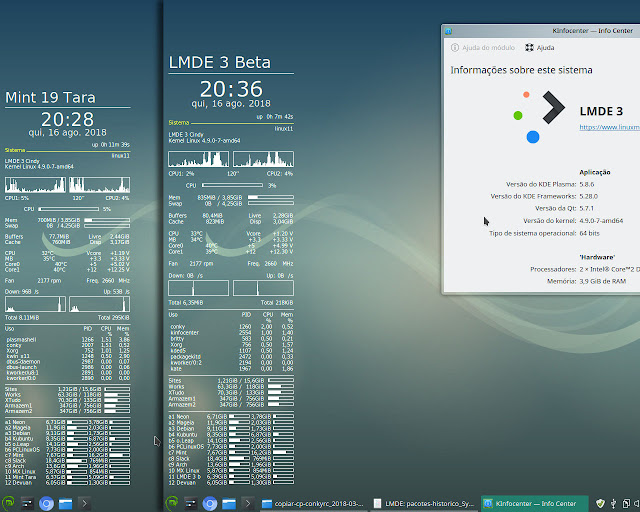Click the LMDE 3 logo in Info Center
The height and width of the screenshot is (512, 640).
[539, 116]
